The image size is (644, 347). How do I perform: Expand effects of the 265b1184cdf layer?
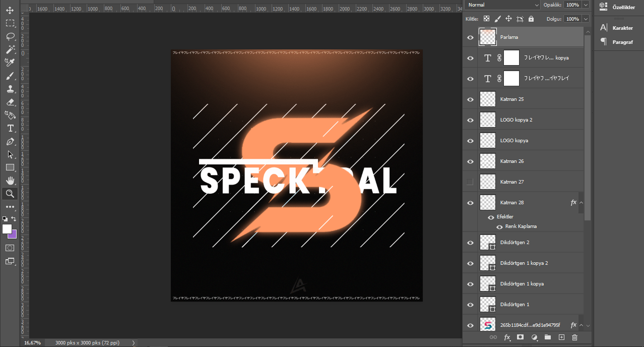pyautogui.click(x=581, y=325)
